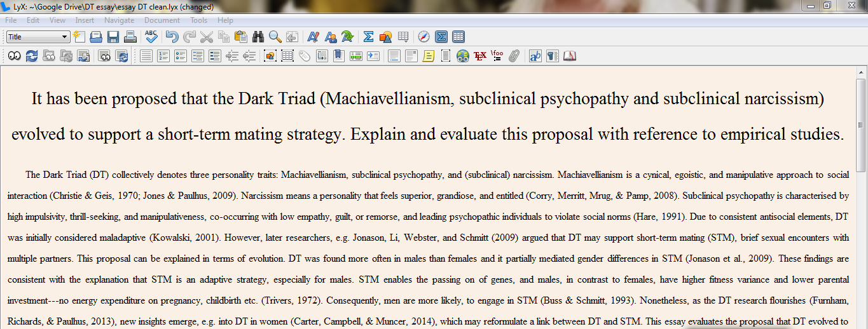Insert numbered list from toolbar
The height and width of the screenshot is (329, 868).
tap(163, 56)
